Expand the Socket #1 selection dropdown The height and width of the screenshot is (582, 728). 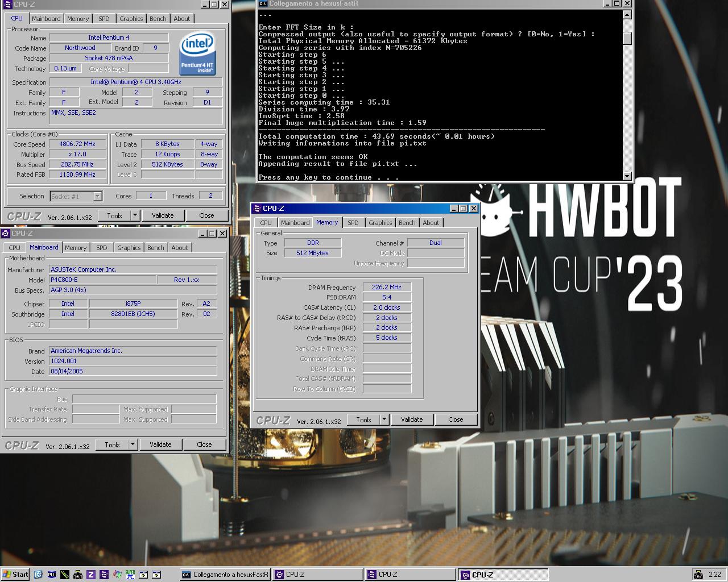click(97, 197)
